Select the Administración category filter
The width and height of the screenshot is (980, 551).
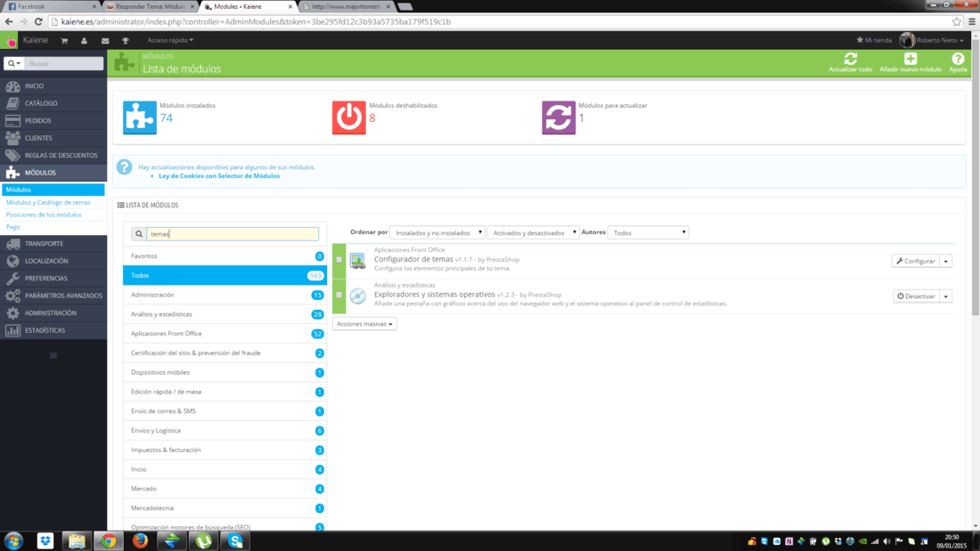[225, 295]
